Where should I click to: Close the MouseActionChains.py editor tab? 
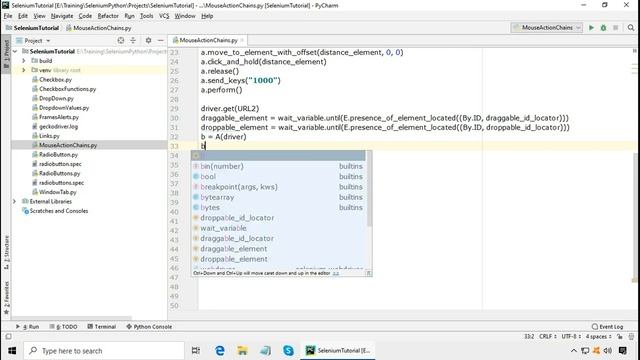[242, 40]
